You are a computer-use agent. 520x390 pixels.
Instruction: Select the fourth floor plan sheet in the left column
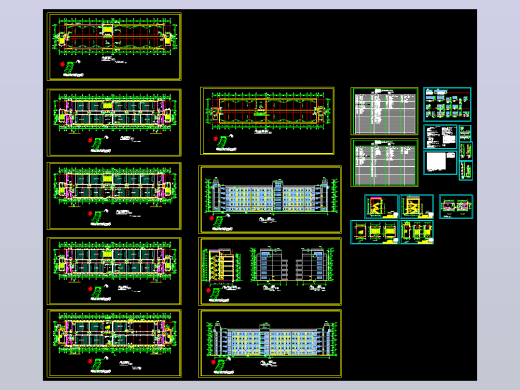click(114, 271)
